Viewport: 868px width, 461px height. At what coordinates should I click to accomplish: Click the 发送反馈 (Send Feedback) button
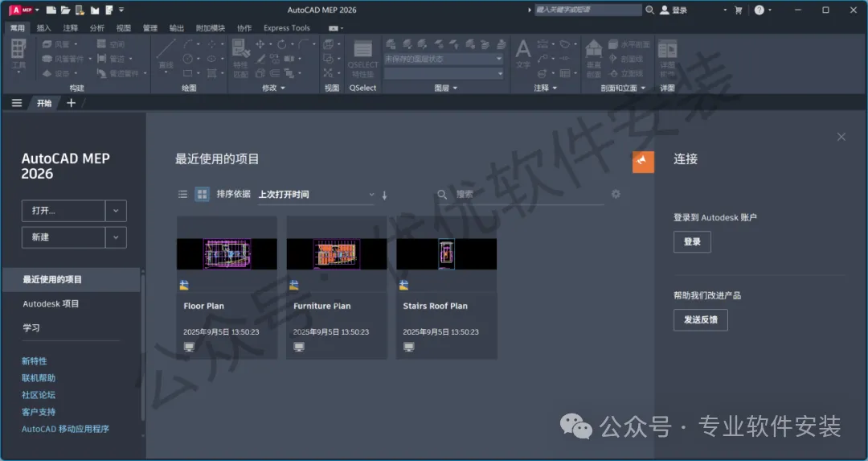(x=700, y=319)
